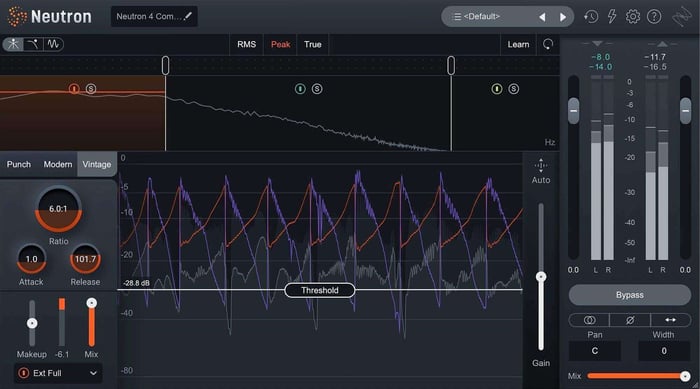Click the -28.8 dB threshold value
This screenshot has width=700, height=389.
[136, 283]
